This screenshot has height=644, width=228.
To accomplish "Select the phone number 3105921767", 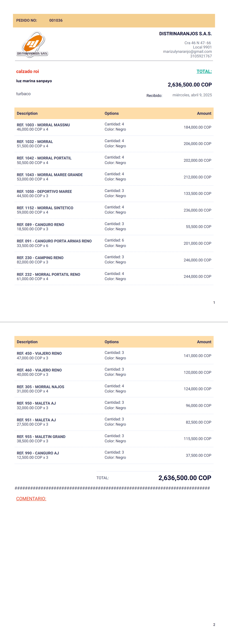I will coord(201,56).
